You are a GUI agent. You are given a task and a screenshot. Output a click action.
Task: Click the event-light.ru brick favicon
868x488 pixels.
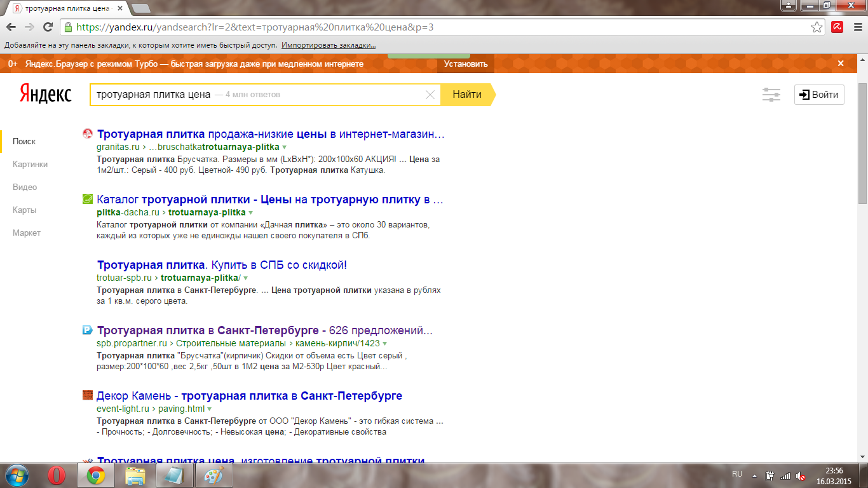[88, 395]
